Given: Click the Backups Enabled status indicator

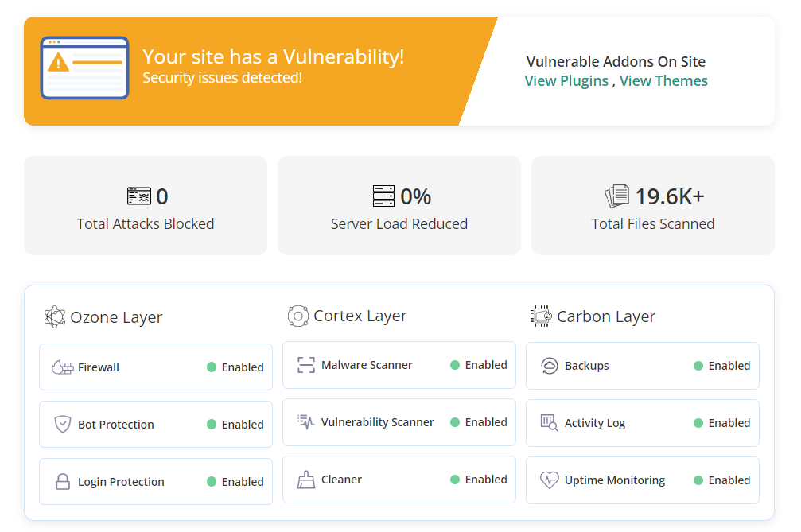Looking at the screenshot, I should [x=722, y=366].
